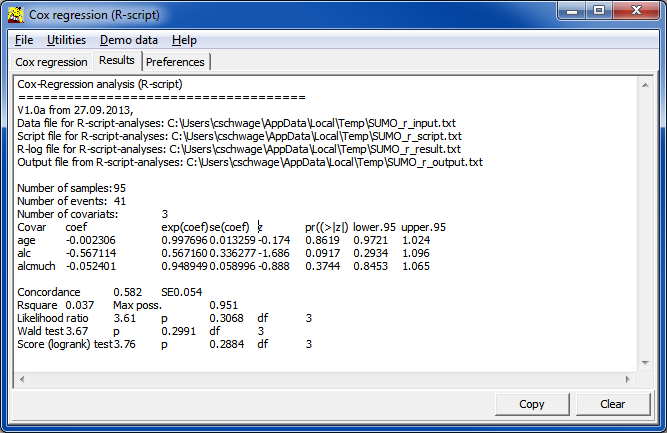The height and width of the screenshot is (433, 667).
Task: Open the File menu
Action: [24, 40]
